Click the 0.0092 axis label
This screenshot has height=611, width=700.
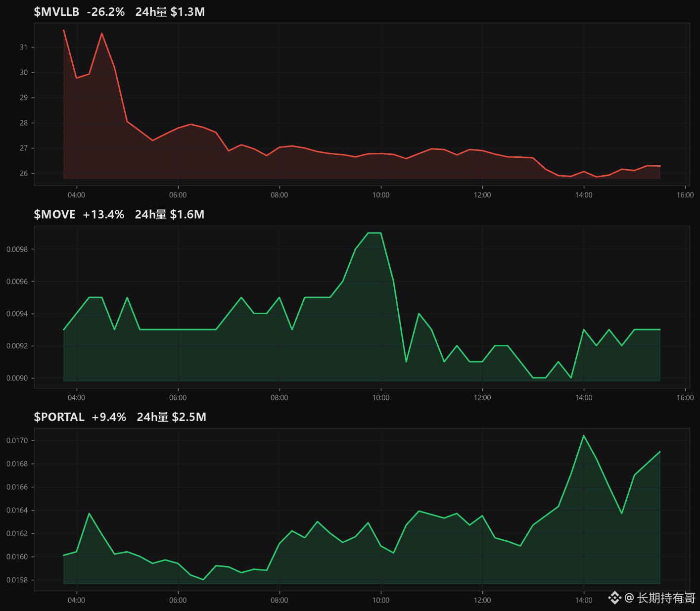(17, 346)
